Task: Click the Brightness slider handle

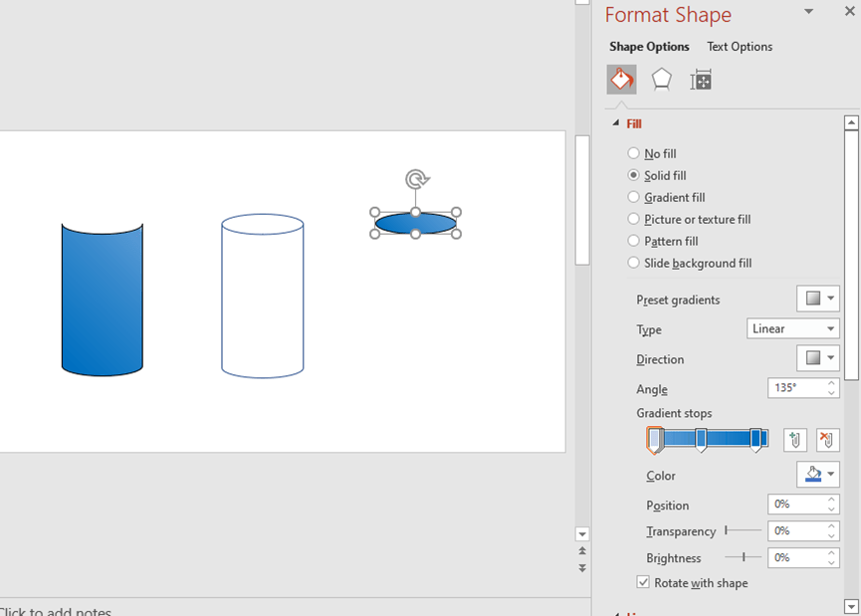Action: click(x=744, y=557)
